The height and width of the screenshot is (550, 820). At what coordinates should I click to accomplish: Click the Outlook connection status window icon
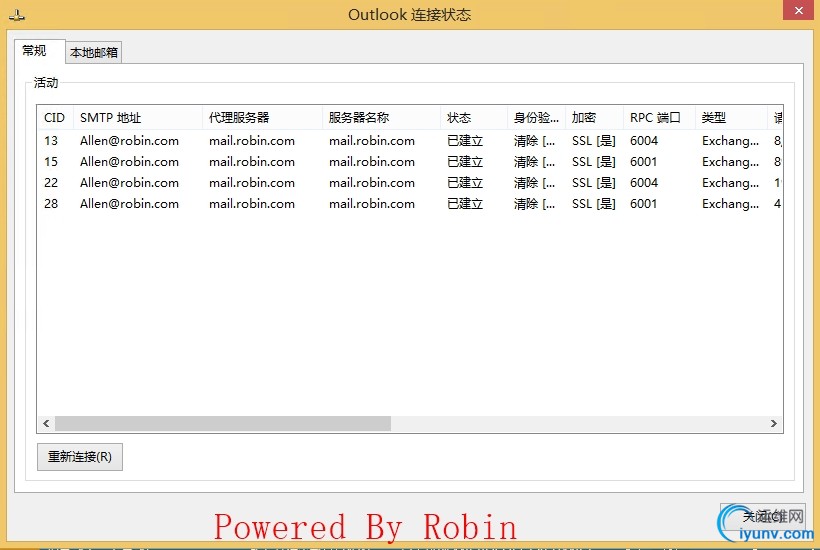17,16
